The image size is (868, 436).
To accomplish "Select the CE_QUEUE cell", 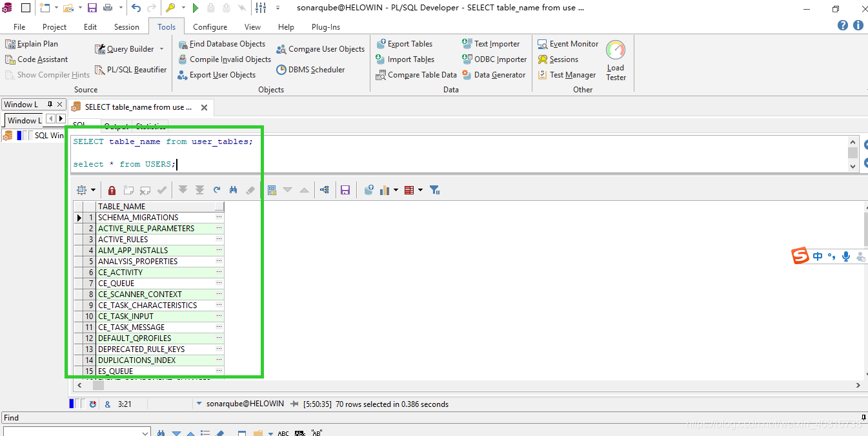I will click(x=155, y=284).
